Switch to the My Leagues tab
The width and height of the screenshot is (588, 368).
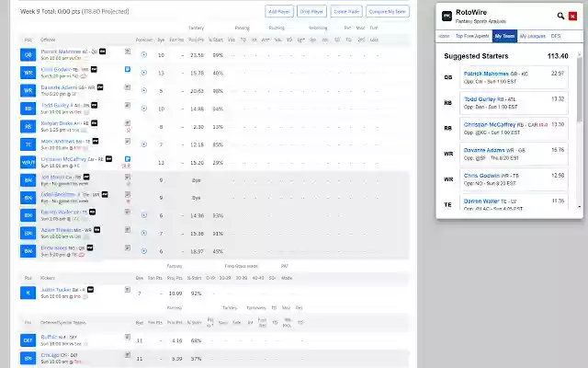pos(533,36)
